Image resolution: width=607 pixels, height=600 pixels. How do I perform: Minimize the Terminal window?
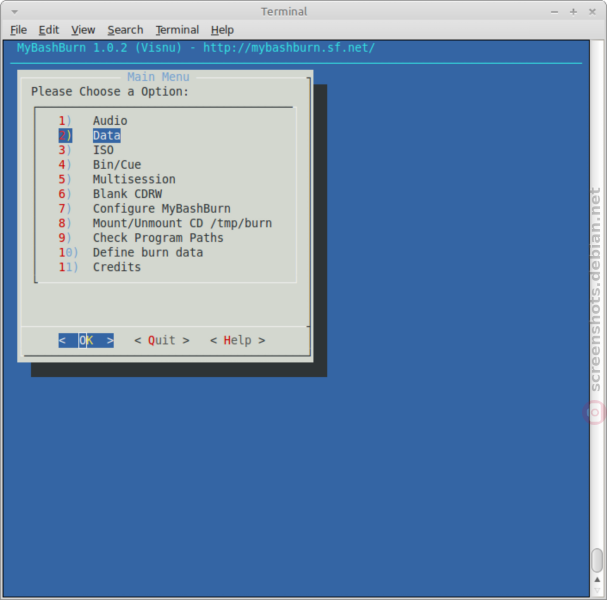pyautogui.click(x=554, y=12)
